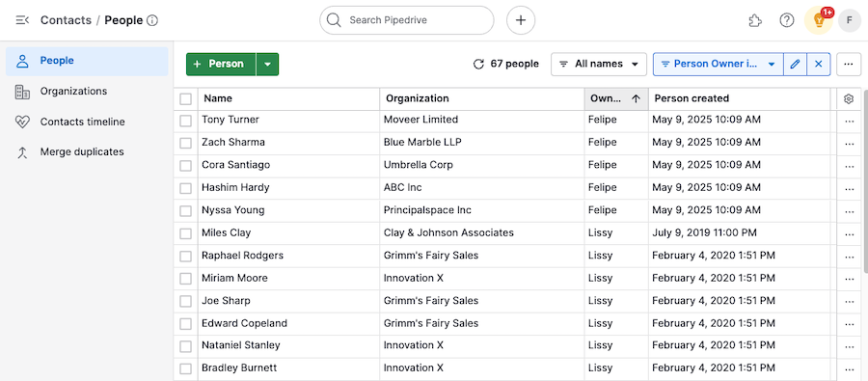
Task: Click the edit filter pencil icon
Action: [x=795, y=65]
